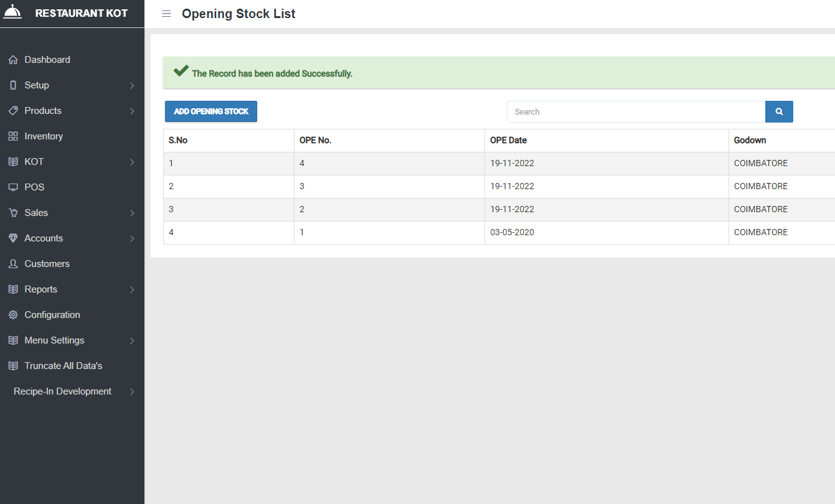
Task: Open Truncate All Data's menu item
Action: (x=63, y=366)
